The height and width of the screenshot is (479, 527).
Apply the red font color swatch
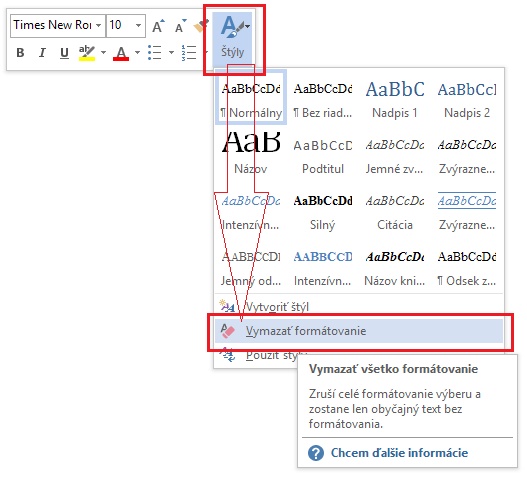121,53
